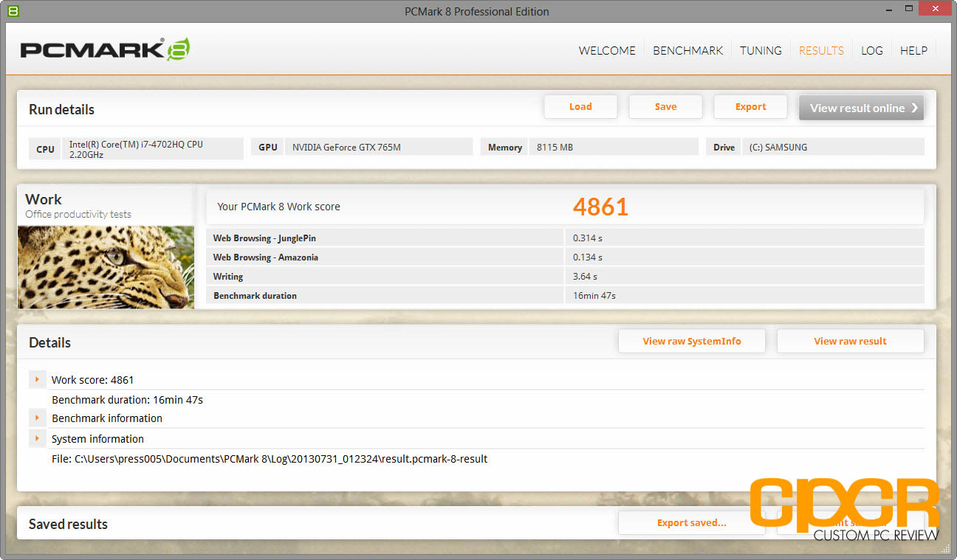Image resolution: width=957 pixels, height=560 pixels.
Task: Open the TUNING tab
Action: (x=761, y=50)
